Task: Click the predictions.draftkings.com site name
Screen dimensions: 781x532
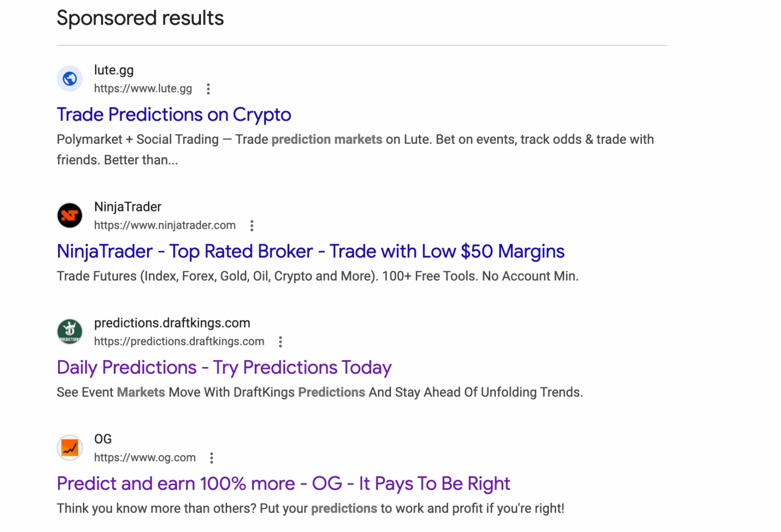Action: (172, 323)
